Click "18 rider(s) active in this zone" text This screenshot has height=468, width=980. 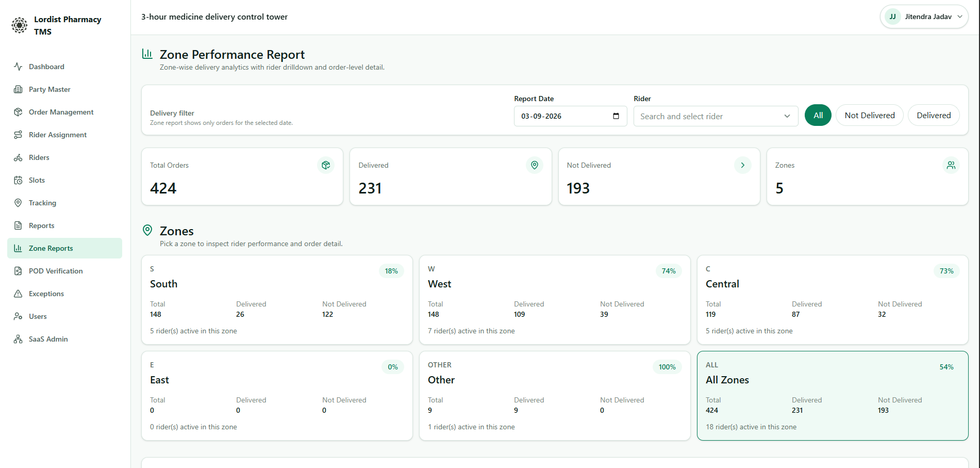click(x=751, y=427)
